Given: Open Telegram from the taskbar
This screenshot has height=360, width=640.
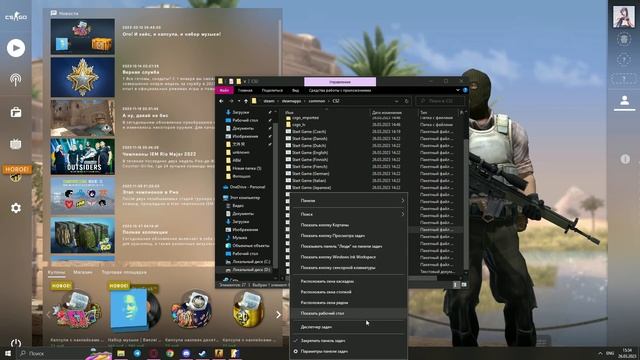Looking at the screenshot, I should tap(137, 353).
